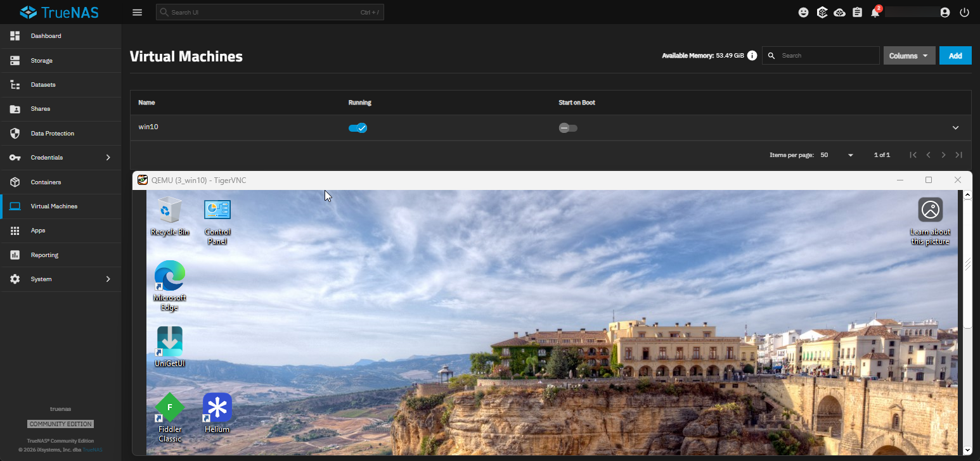Select the Helium desktop shortcut
The image size is (980, 461).
coord(217,412)
